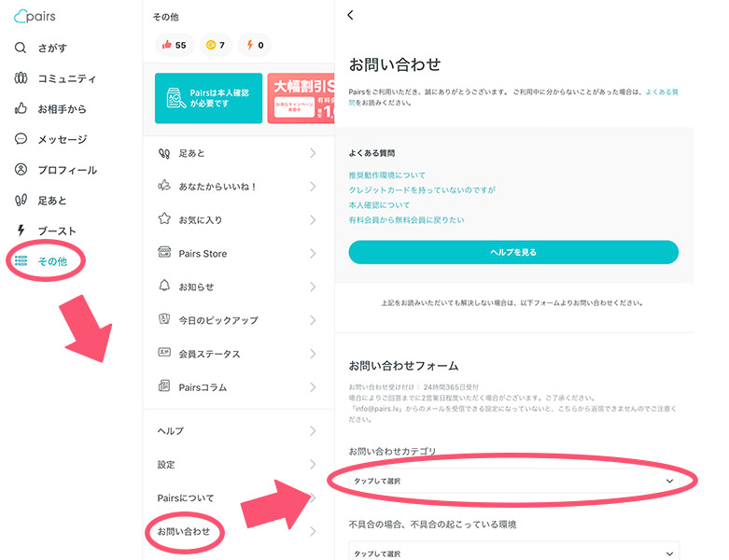The height and width of the screenshot is (560, 729).
Task: Expand the Pairs Store row chevron
Action: click(x=313, y=253)
